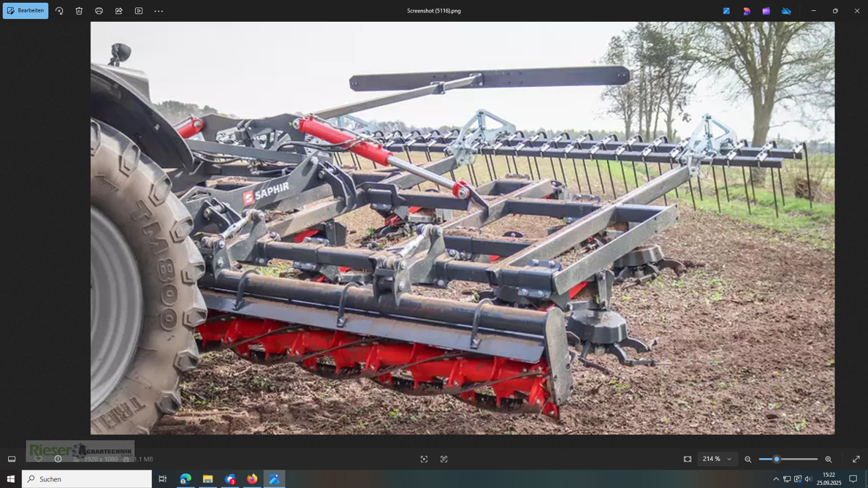Open image info panel

(58, 459)
